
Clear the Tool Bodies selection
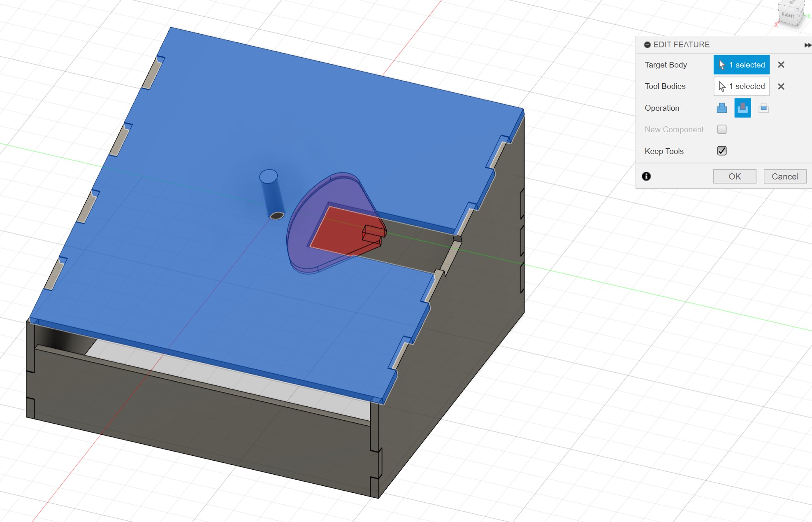click(781, 86)
